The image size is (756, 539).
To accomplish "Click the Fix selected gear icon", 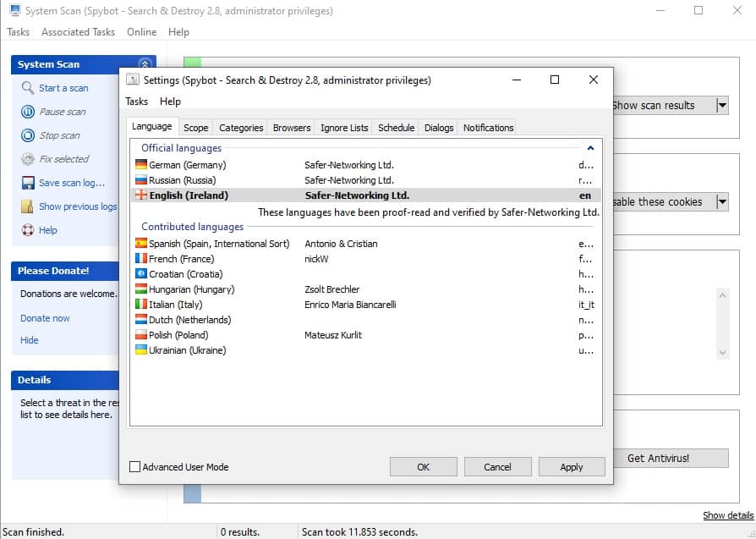I will point(27,159).
